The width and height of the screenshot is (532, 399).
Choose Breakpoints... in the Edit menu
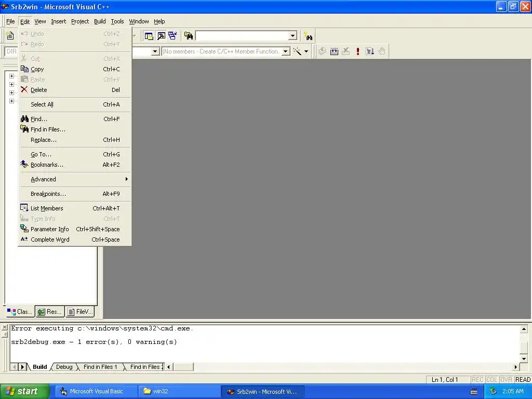(75, 194)
